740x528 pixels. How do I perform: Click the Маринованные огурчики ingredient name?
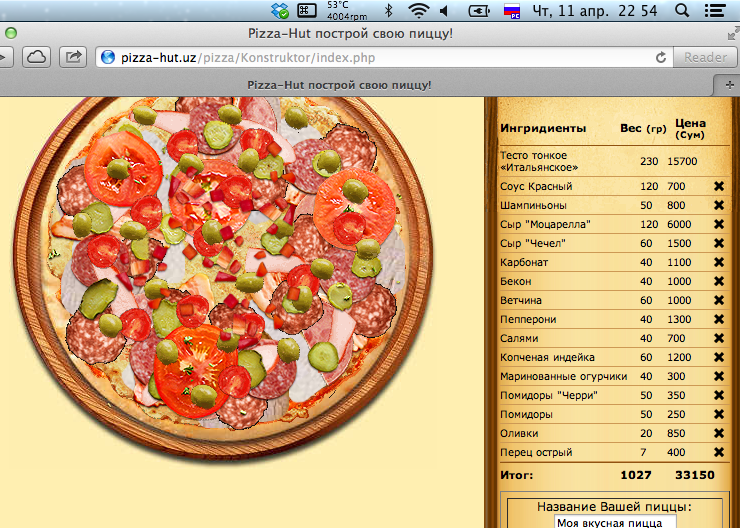pyautogui.click(x=563, y=377)
